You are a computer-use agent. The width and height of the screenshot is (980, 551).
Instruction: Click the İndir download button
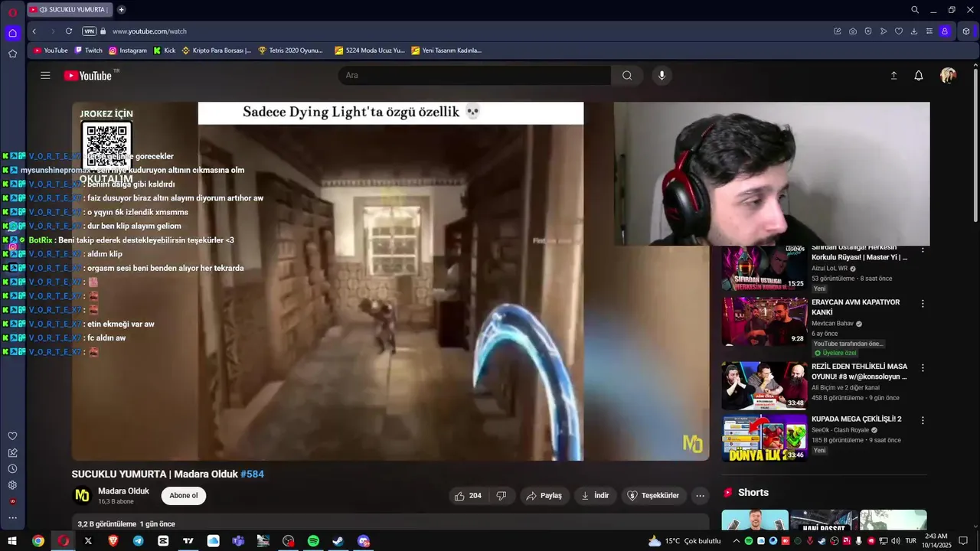[x=595, y=496]
